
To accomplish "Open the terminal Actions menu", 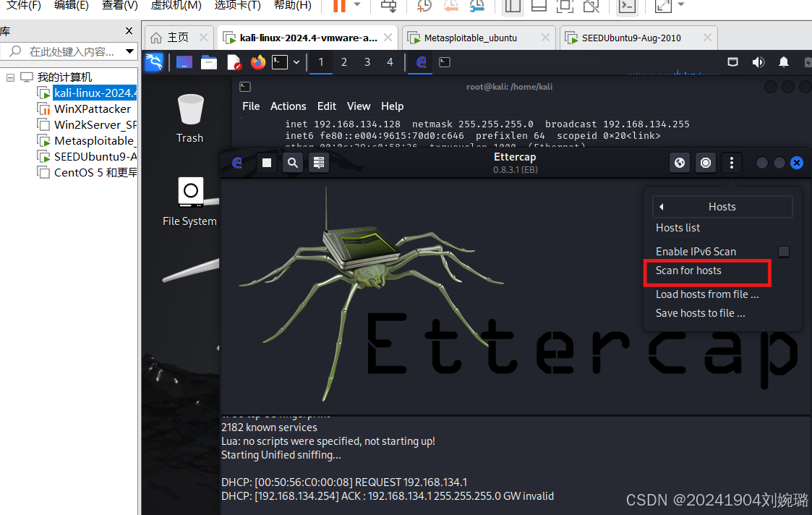I will pyautogui.click(x=288, y=106).
